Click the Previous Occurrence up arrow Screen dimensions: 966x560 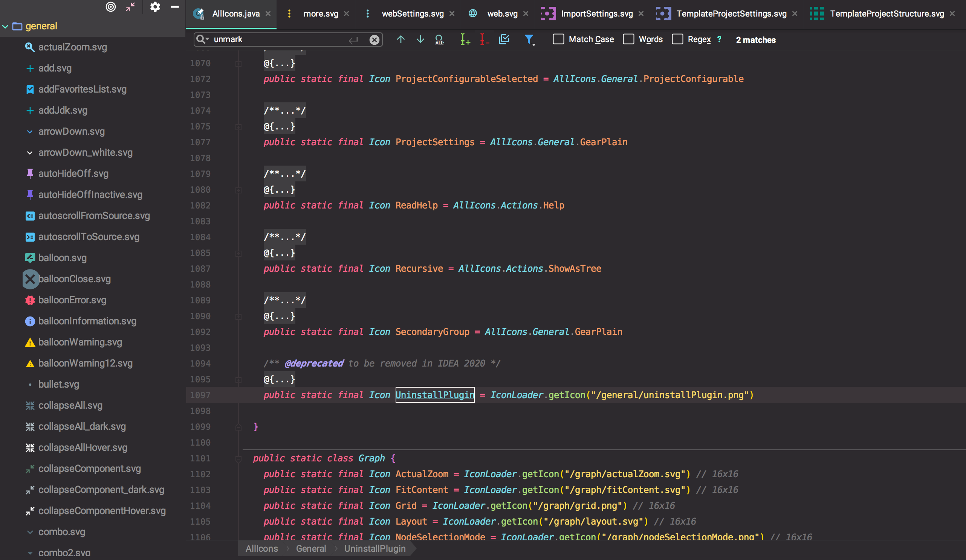400,40
